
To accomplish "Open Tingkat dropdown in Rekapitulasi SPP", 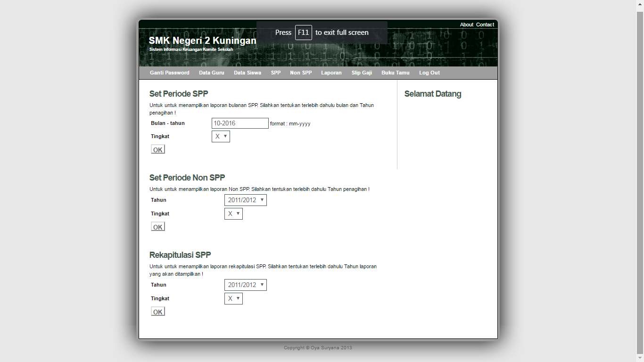I will point(233,298).
